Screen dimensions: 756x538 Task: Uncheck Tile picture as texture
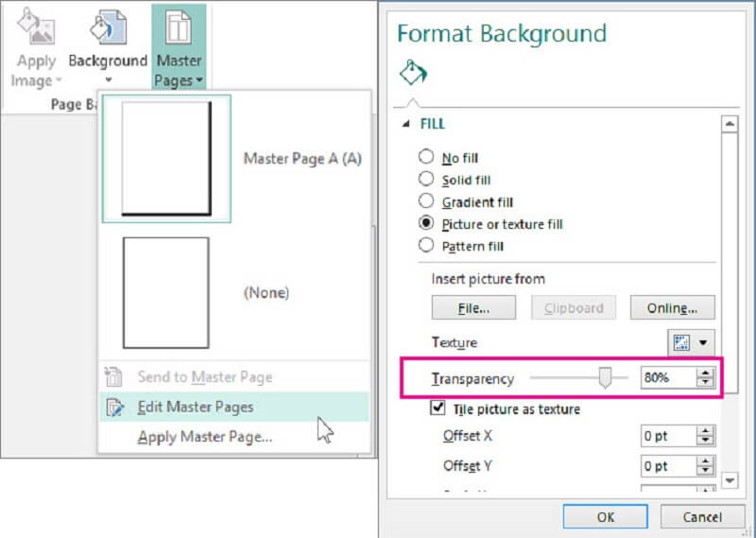(x=438, y=408)
